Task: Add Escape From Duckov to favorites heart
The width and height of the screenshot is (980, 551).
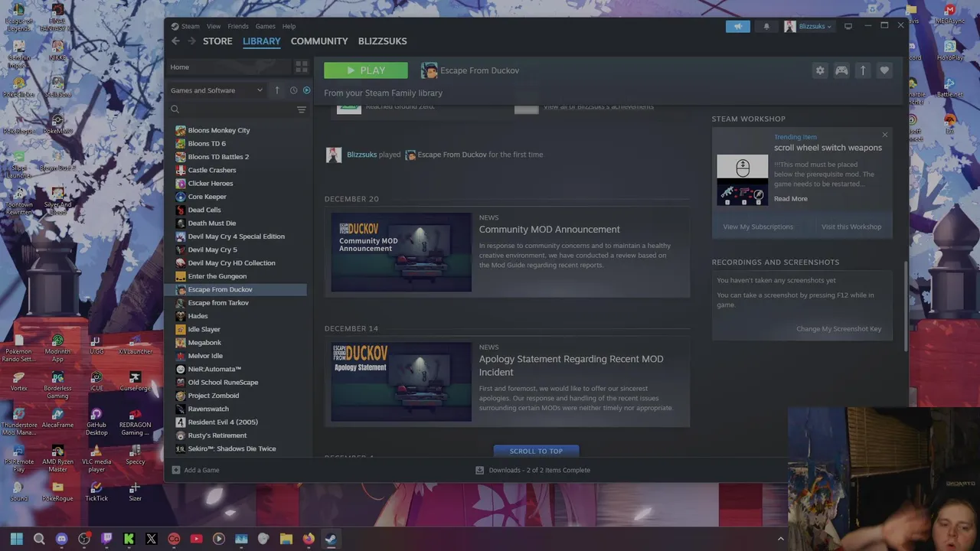Action: point(884,70)
